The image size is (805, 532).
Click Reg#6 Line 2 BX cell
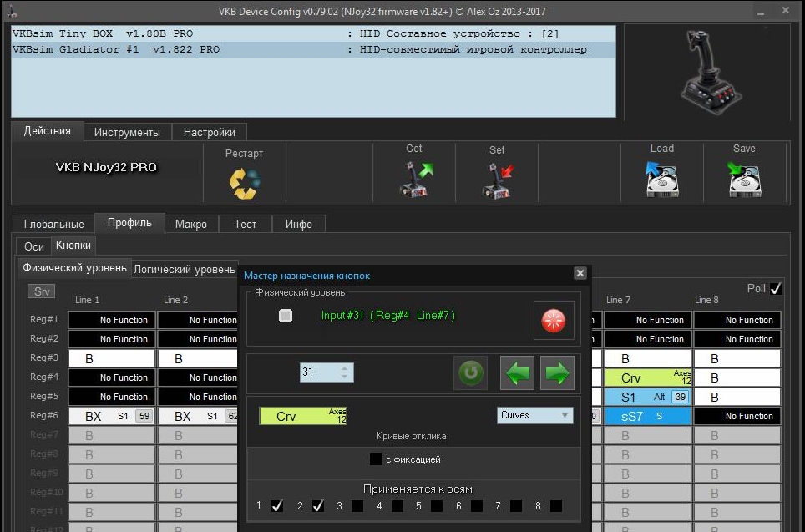coord(198,417)
